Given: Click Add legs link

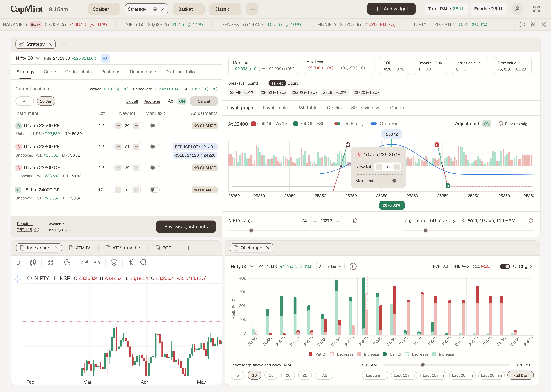Looking at the screenshot, I should tap(152, 101).
